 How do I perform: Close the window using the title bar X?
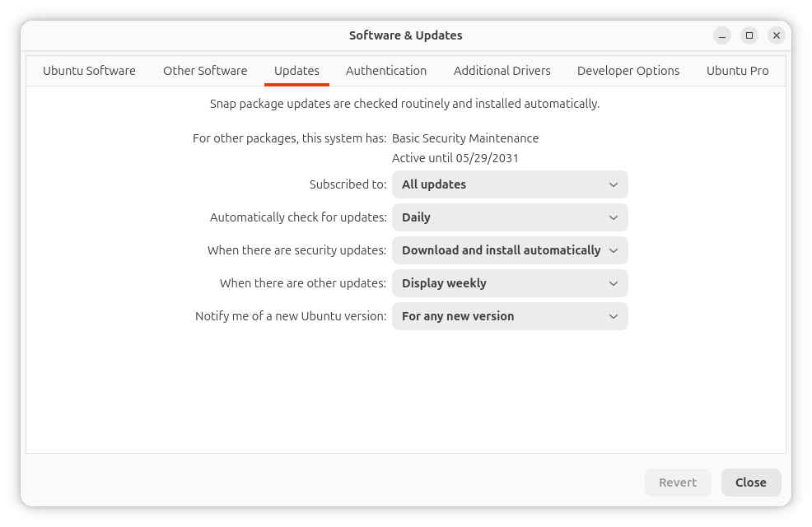(777, 35)
